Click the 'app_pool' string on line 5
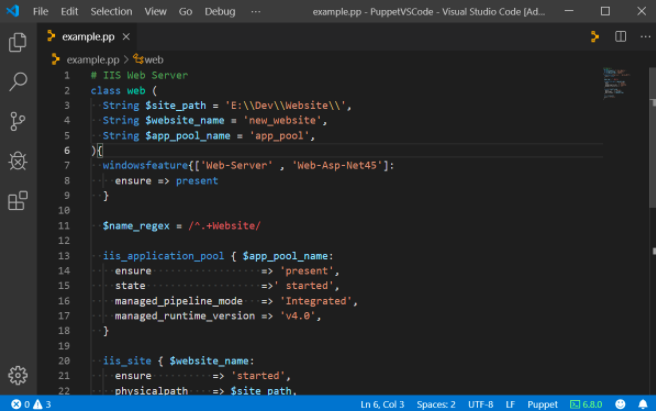This screenshot has height=414, width=656. [x=279, y=136]
